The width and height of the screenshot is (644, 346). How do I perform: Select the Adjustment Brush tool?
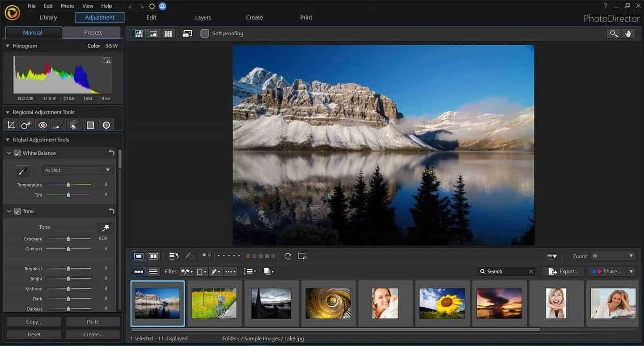click(59, 125)
